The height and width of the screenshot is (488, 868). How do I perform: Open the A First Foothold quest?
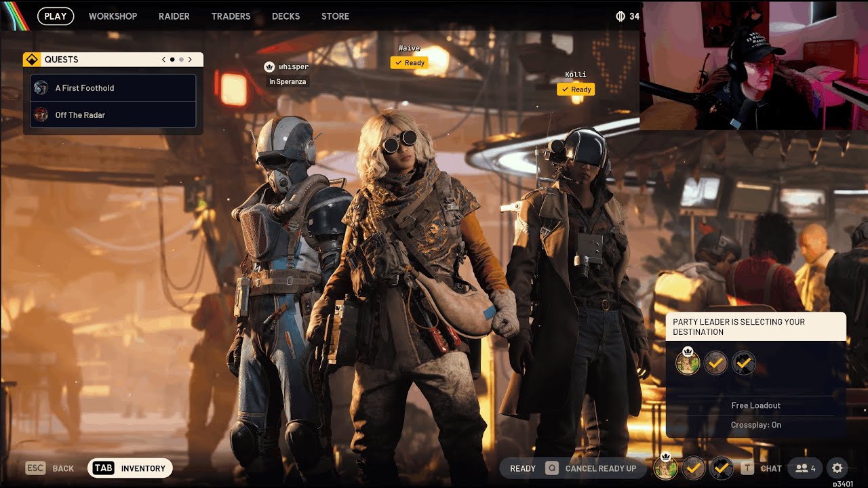(113, 88)
